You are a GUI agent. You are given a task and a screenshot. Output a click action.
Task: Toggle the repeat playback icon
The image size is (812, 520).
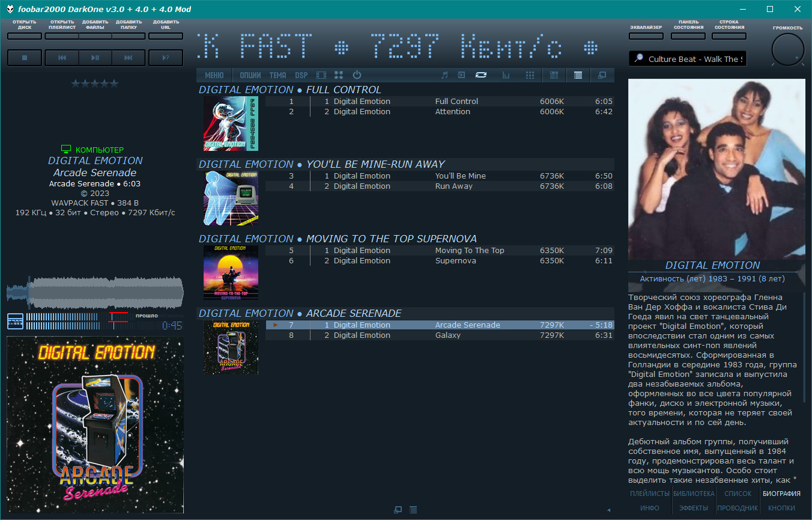coord(481,75)
